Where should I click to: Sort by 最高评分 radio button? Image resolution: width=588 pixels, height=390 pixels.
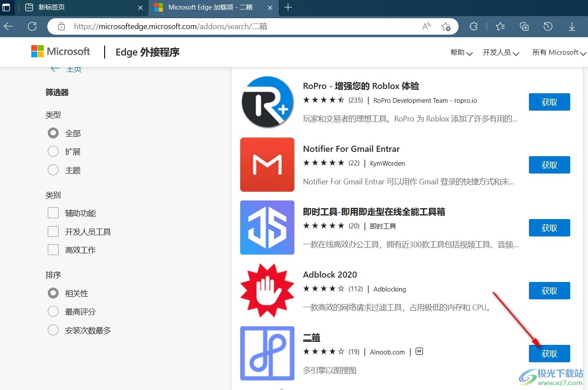click(53, 311)
